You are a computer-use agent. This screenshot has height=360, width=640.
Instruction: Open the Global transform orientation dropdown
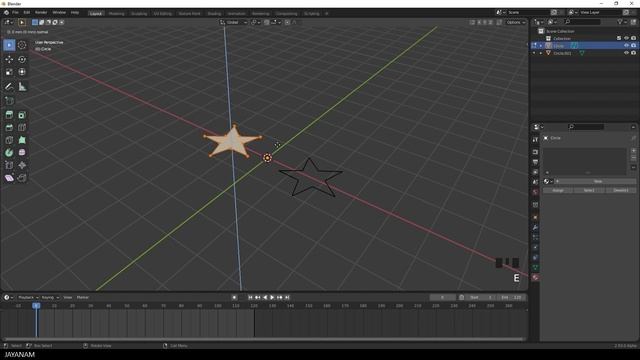pos(233,22)
